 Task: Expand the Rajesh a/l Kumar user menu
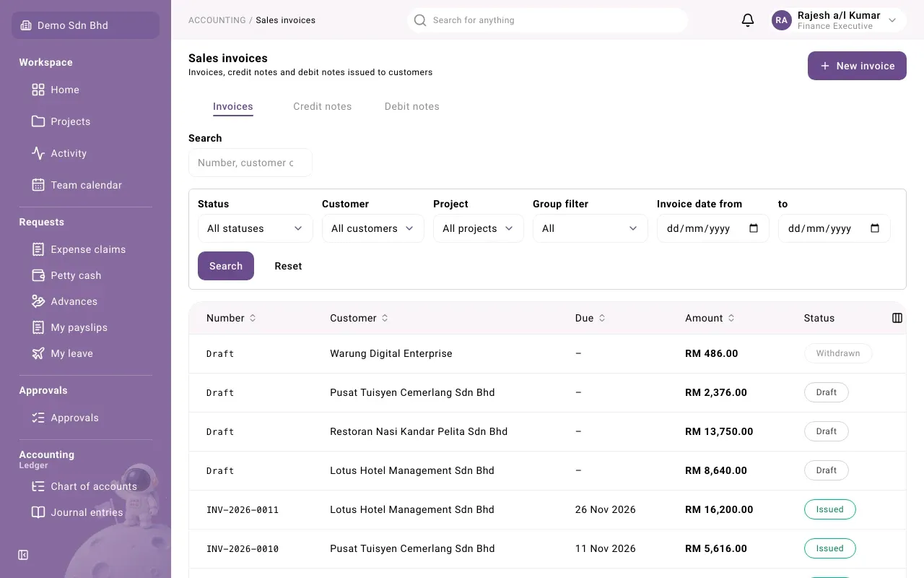839,20
